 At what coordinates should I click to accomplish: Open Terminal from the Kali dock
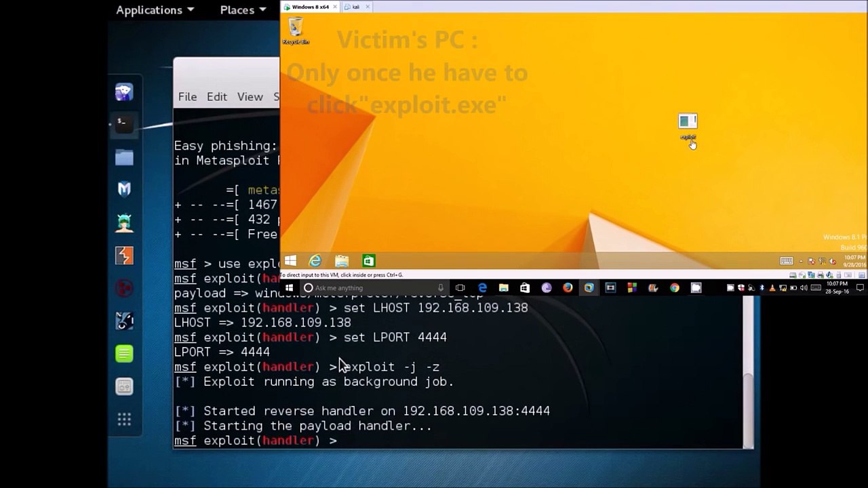[124, 123]
